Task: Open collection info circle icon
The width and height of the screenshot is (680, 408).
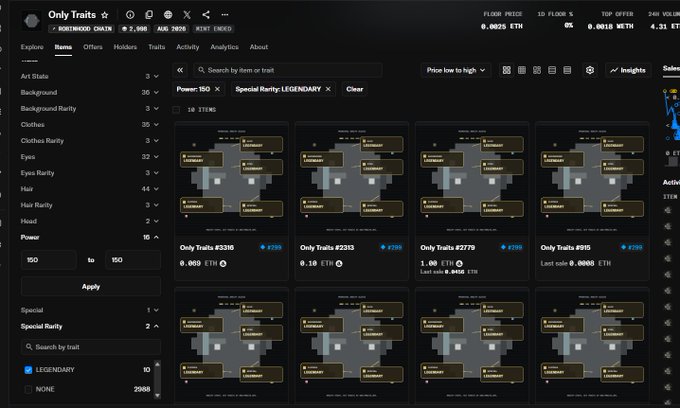Action: click(x=130, y=15)
